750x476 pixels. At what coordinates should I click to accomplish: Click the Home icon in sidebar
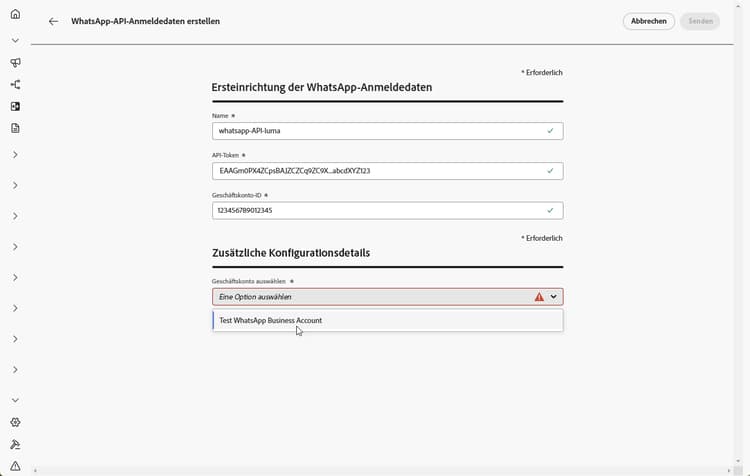(x=15, y=14)
